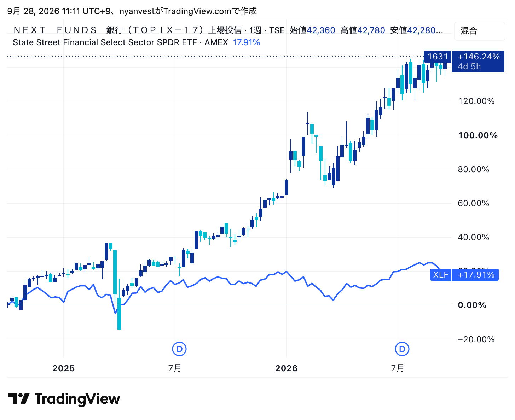Click the 17.91% value in the legend
Image resolution: width=515 pixels, height=420 pixels.
[x=247, y=42]
